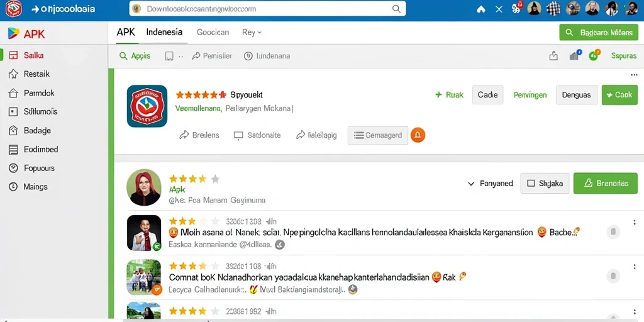The width and height of the screenshot is (644, 322).
Task: Click the search magnifier in the address bar
Action: point(396,9)
